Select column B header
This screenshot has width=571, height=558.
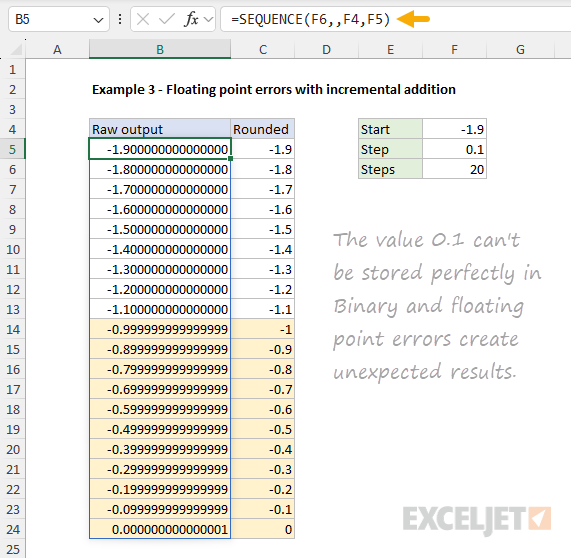(x=160, y=50)
